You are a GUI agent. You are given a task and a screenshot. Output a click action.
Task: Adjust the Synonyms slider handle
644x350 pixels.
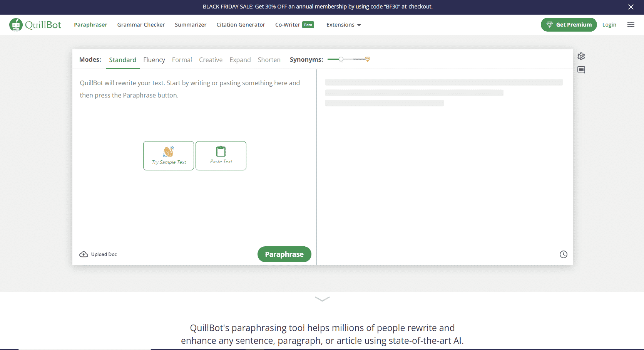341,59
